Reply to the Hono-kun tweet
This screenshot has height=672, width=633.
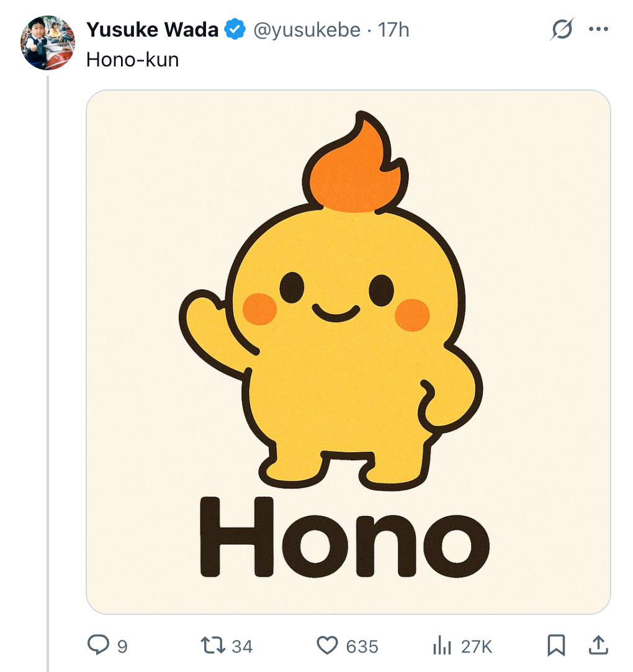[x=98, y=646]
